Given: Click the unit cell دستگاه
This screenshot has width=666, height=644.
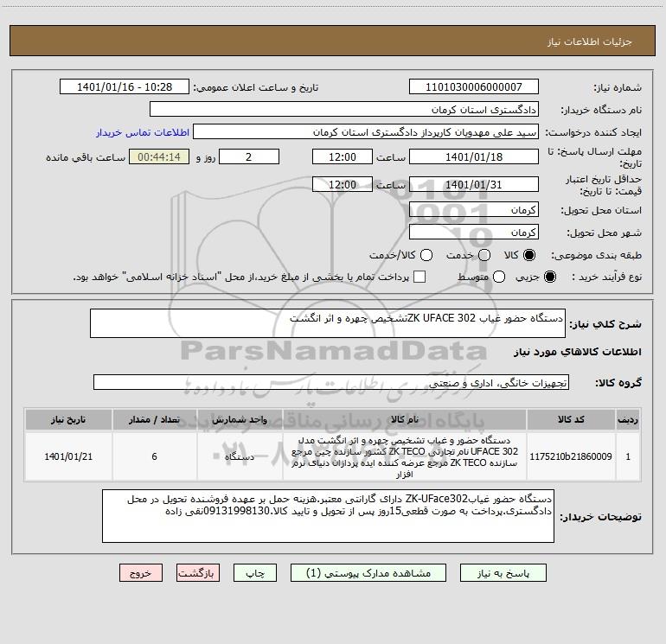Looking at the screenshot, I should coord(240,456).
